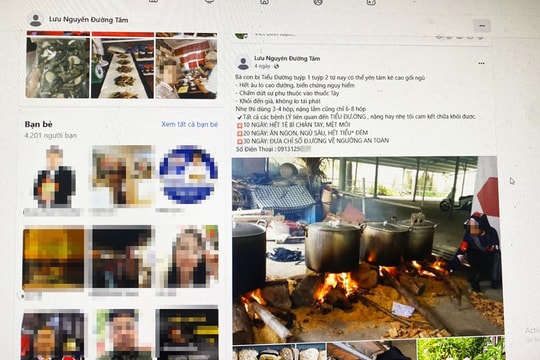Click profile name in the top header
Viewport: 540px width, 360px height.
click(x=89, y=20)
